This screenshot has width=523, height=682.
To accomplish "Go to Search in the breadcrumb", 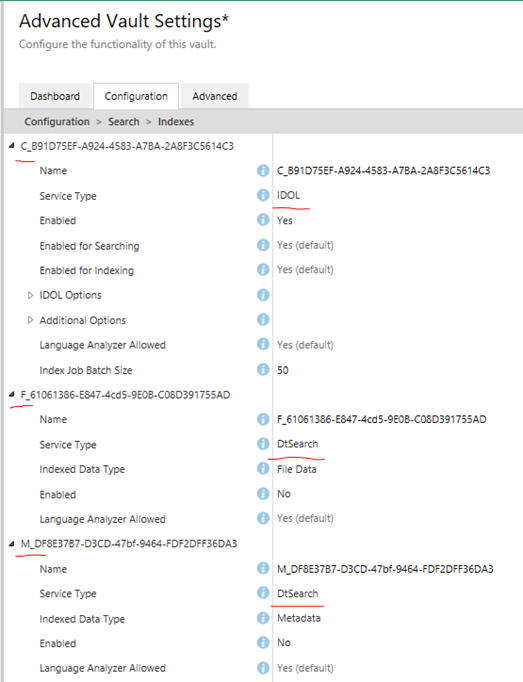I will click(x=124, y=122).
